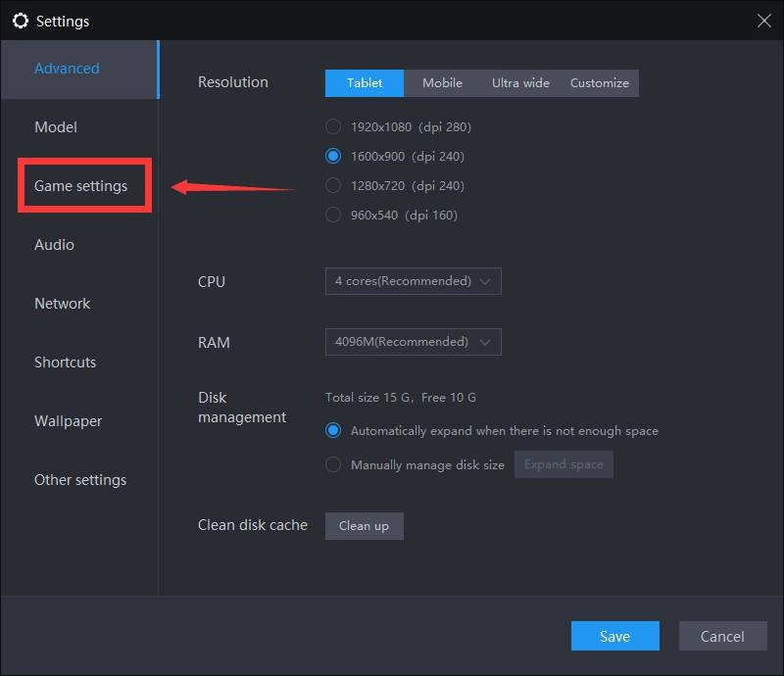
Task: Cancel the settings dialog
Action: point(722,637)
